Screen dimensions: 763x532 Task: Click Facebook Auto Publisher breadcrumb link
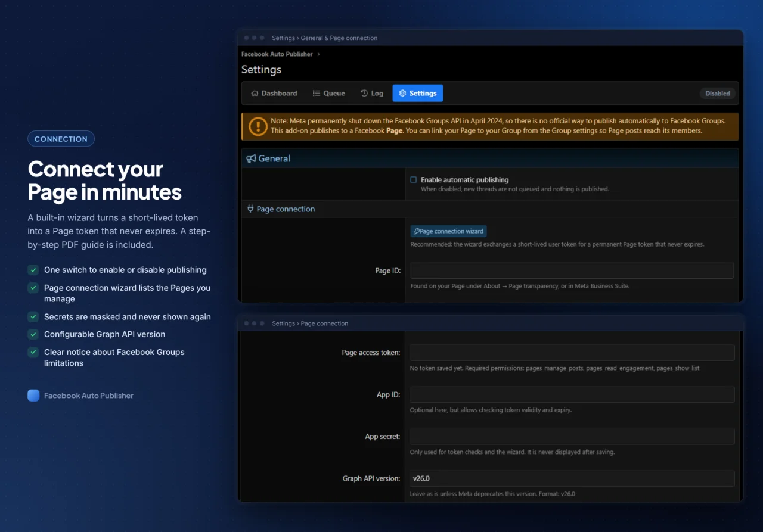click(x=277, y=54)
